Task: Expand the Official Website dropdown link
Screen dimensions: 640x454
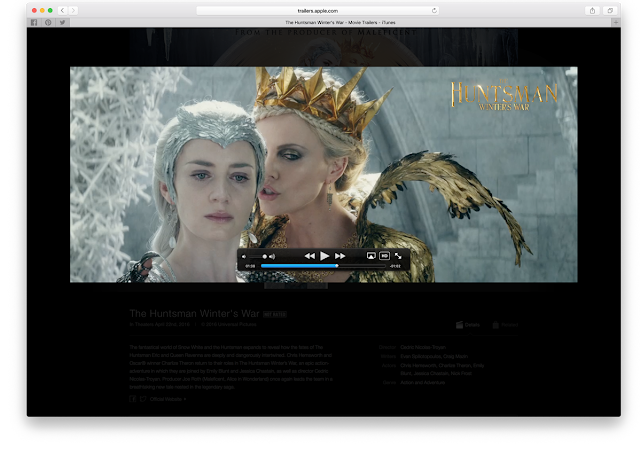Action: 168,399
